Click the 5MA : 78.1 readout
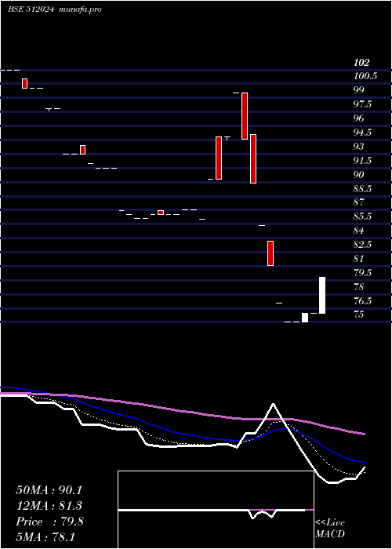This screenshot has height=549, width=392. [45, 537]
